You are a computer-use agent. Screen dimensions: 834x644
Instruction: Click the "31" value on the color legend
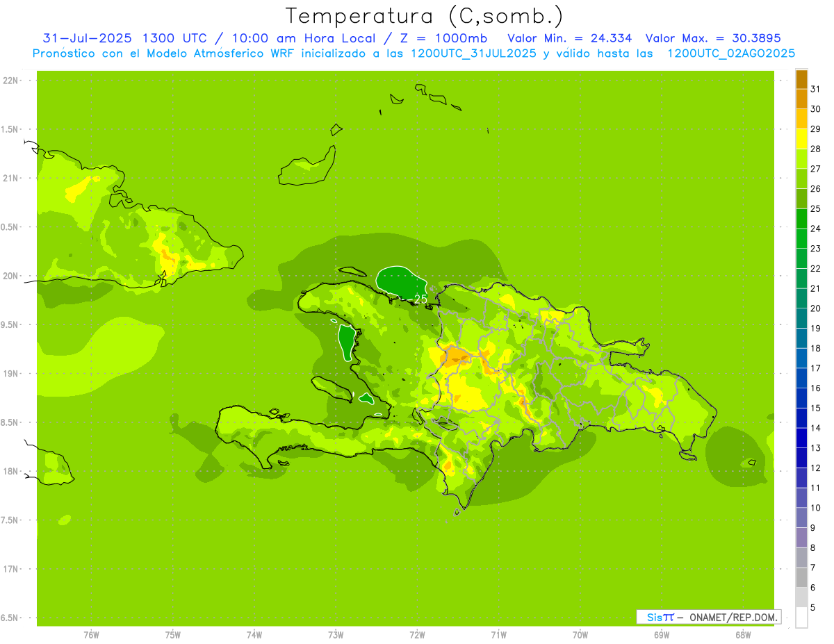[815, 89]
